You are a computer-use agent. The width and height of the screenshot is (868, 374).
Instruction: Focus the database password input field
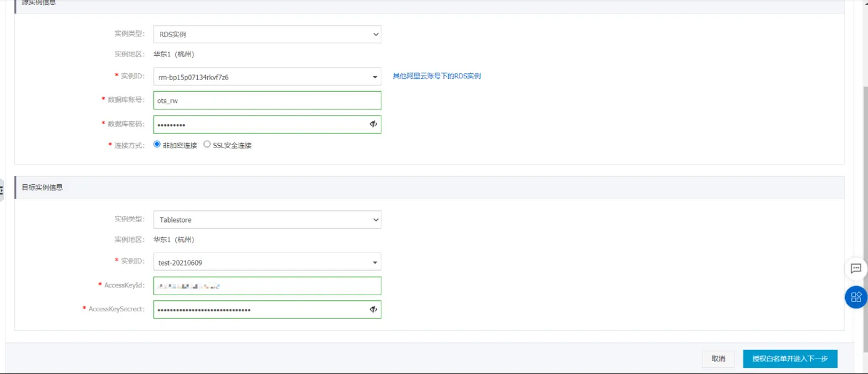click(x=267, y=125)
